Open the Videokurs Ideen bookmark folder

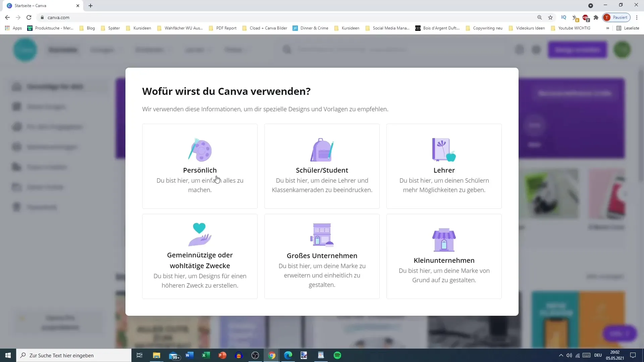coord(527,28)
